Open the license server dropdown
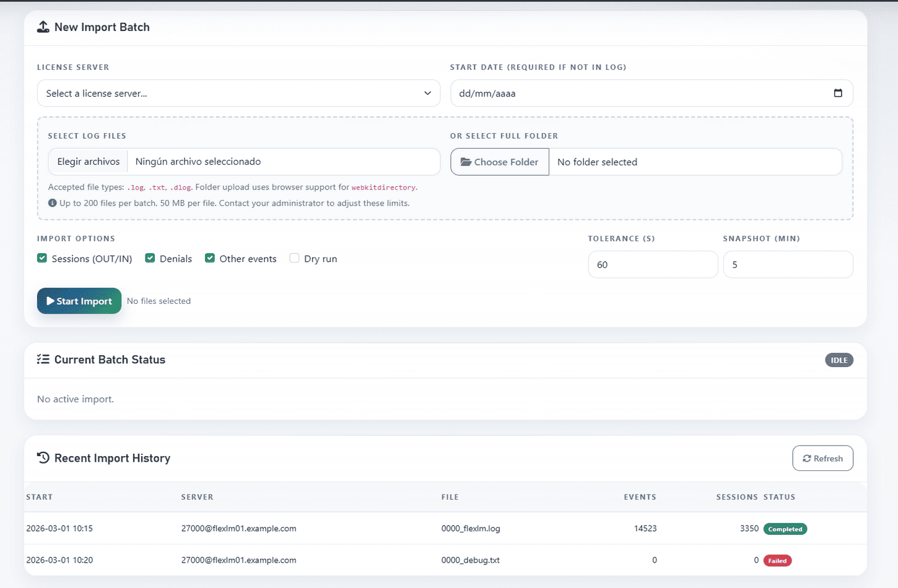898x588 pixels. 238,93
